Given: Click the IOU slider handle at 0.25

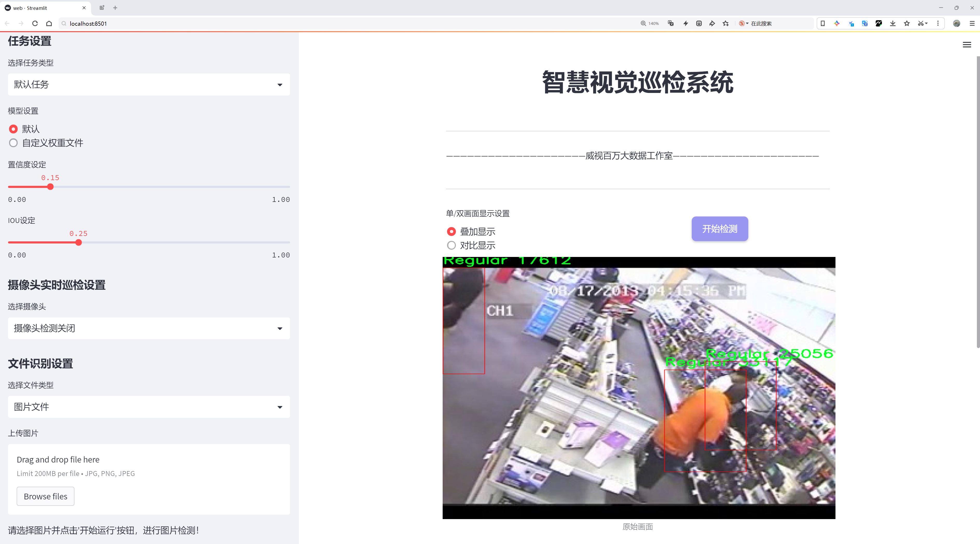Looking at the screenshot, I should [78, 243].
